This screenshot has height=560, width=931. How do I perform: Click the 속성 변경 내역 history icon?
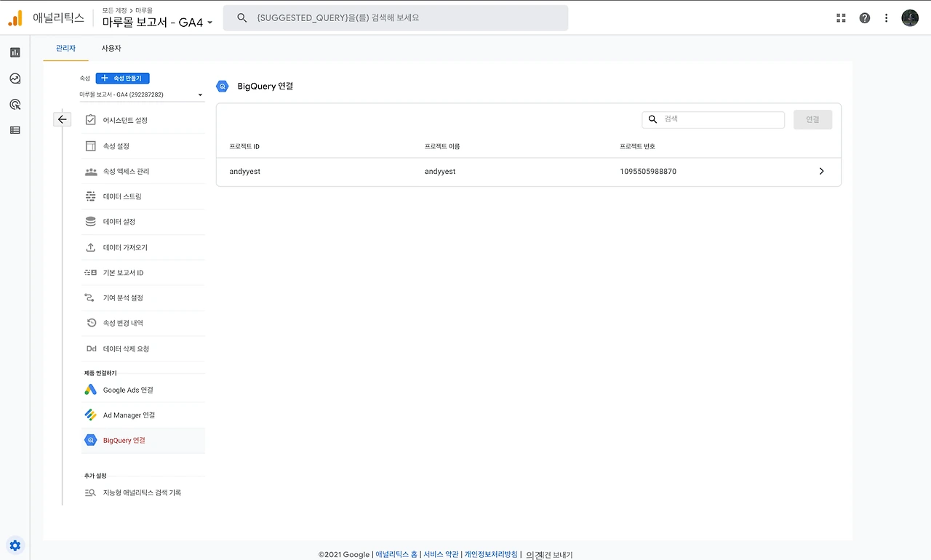(x=91, y=323)
